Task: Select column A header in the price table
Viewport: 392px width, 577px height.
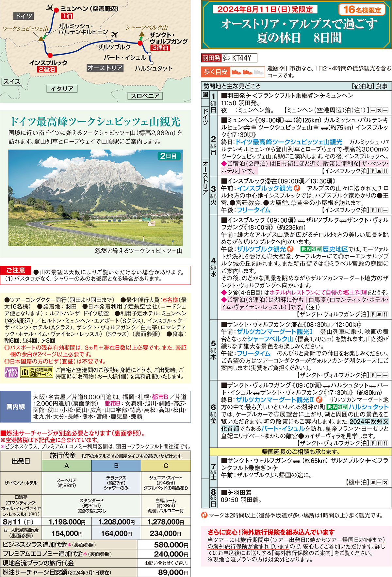Action: coord(67,466)
